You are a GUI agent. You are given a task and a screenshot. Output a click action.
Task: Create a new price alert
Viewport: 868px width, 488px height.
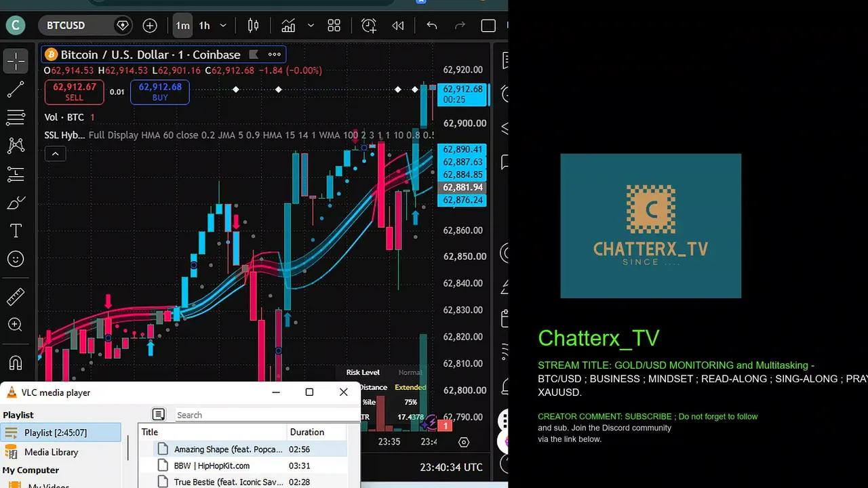[369, 26]
